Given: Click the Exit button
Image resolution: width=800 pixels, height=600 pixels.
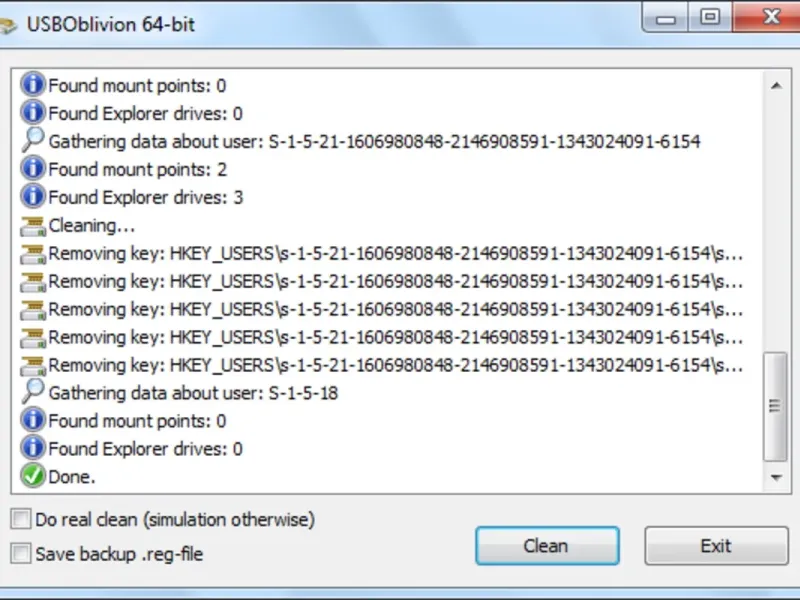Looking at the screenshot, I should pyautogui.click(x=716, y=546).
